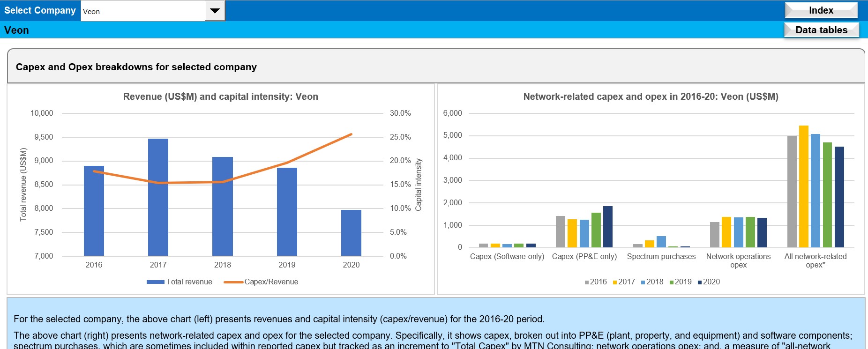Click the orange Capex/Revenue line at 2020
This screenshot has width=868, height=349.
pyautogui.click(x=351, y=134)
